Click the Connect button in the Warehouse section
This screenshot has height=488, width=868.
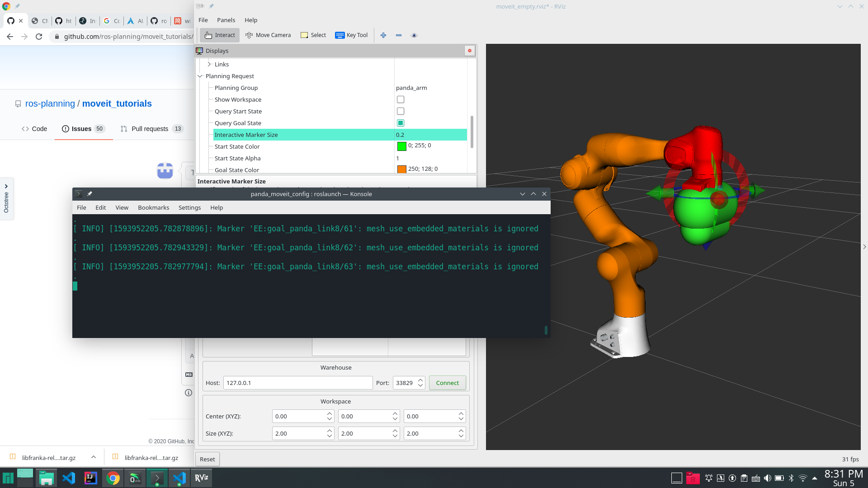(x=447, y=383)
